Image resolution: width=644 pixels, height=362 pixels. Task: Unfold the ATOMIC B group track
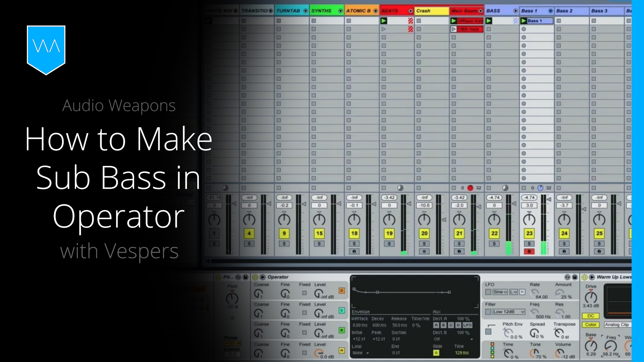tap(375, 11)
